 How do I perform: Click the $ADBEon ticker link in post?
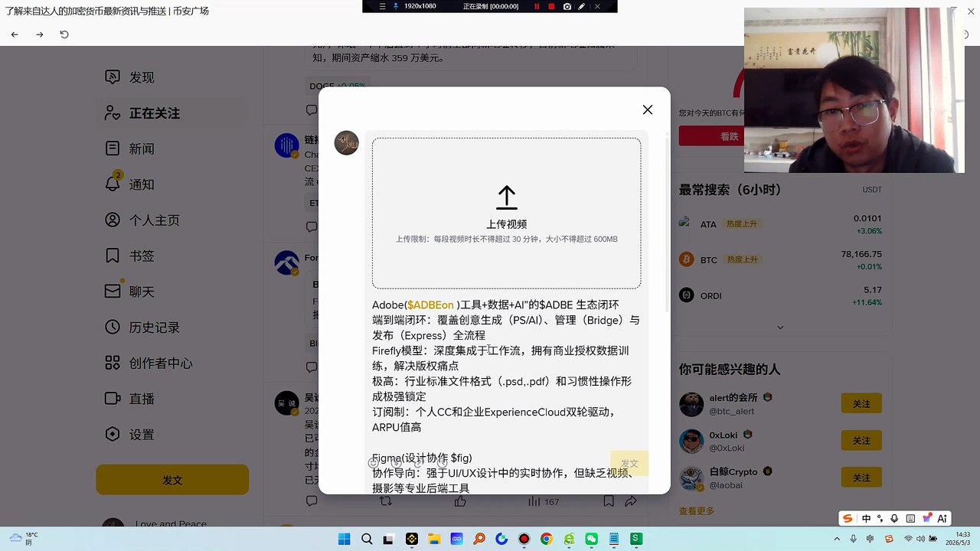point(430,305)
